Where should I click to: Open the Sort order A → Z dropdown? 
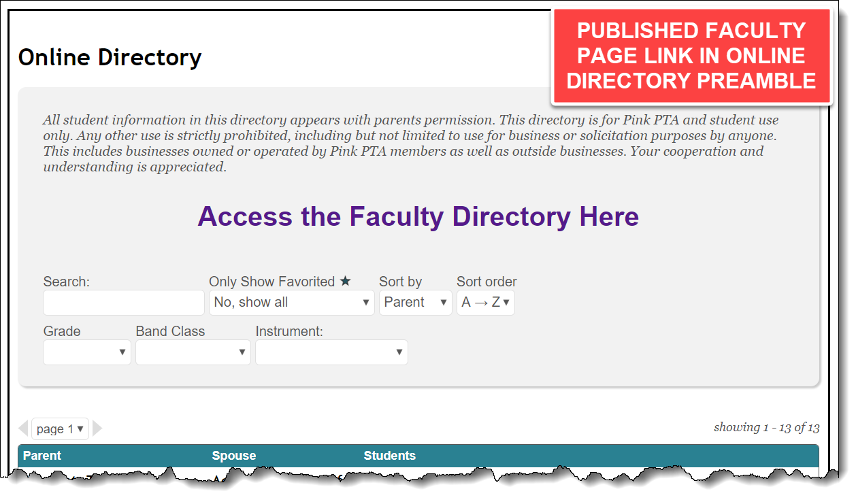tap(486, 303)
